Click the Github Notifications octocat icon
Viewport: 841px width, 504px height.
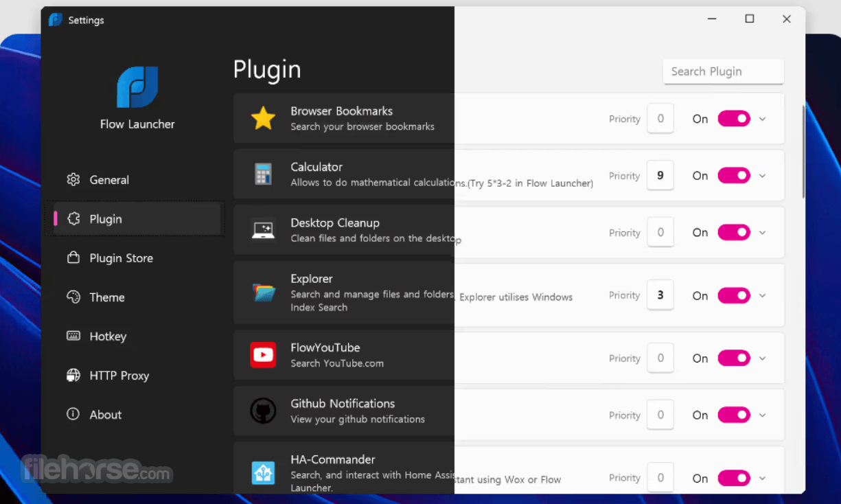(x=263, y=411)
